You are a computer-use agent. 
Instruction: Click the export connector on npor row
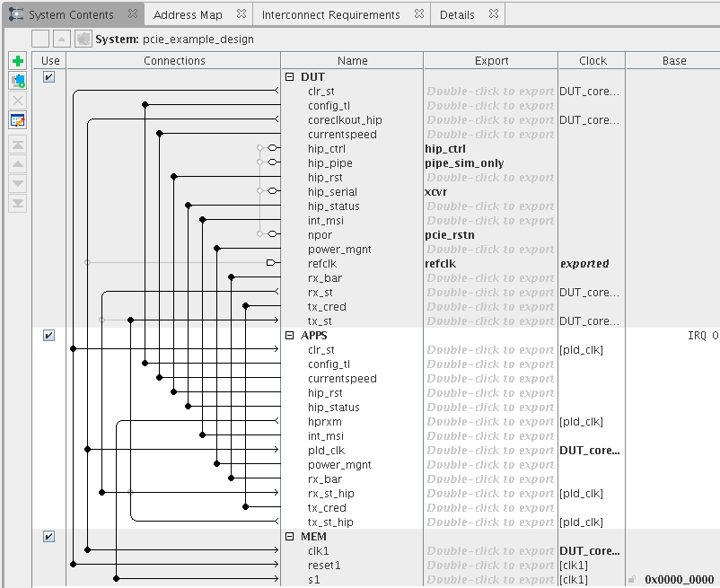pos(273,233)
